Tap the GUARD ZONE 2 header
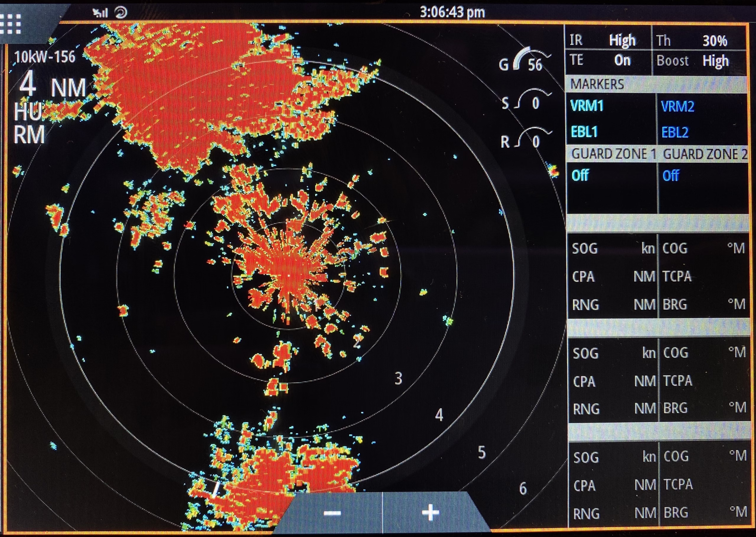This screenshot has height=537, width=756. (x=705, y=154)
